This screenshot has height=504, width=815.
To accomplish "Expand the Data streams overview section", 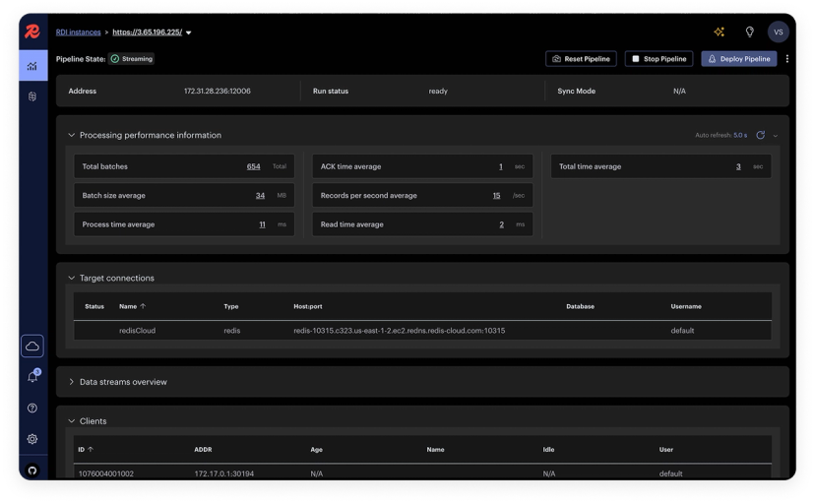I will pos(71,382).
